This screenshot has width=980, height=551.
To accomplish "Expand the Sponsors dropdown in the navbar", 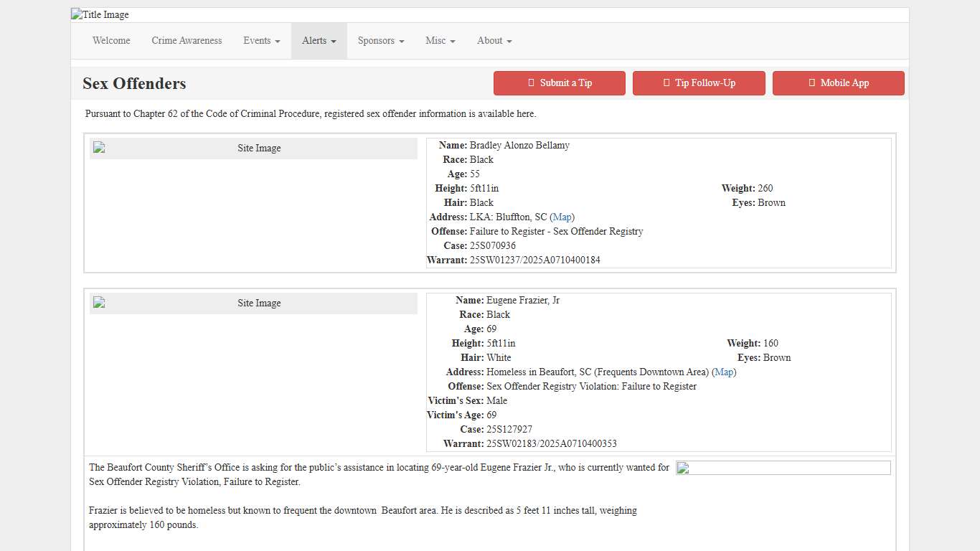I will [380, 41].
